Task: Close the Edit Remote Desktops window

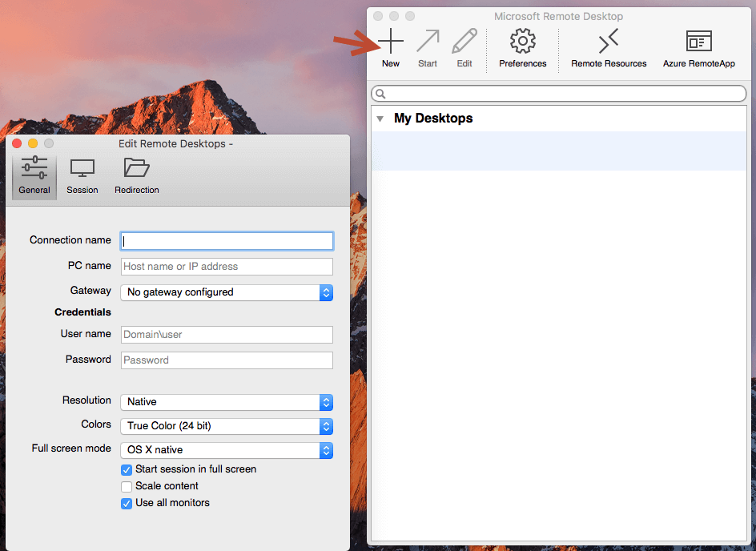Action: coord(17,143)
